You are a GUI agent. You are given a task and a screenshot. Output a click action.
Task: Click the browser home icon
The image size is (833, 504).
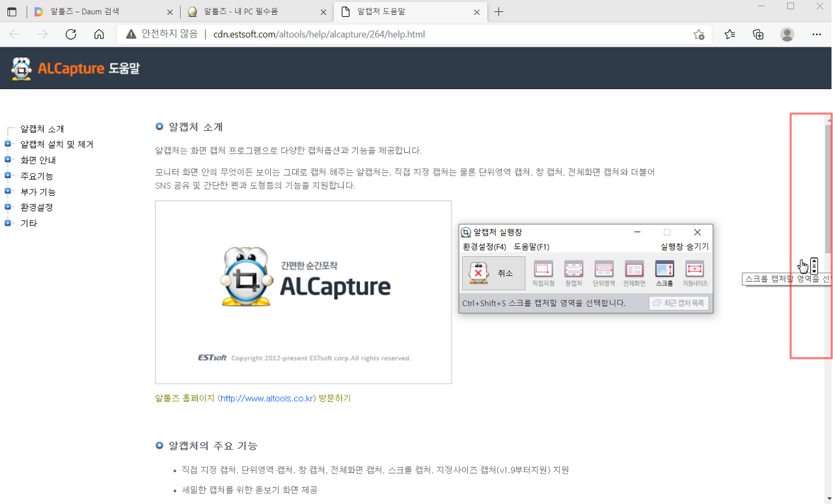(99, 34)
